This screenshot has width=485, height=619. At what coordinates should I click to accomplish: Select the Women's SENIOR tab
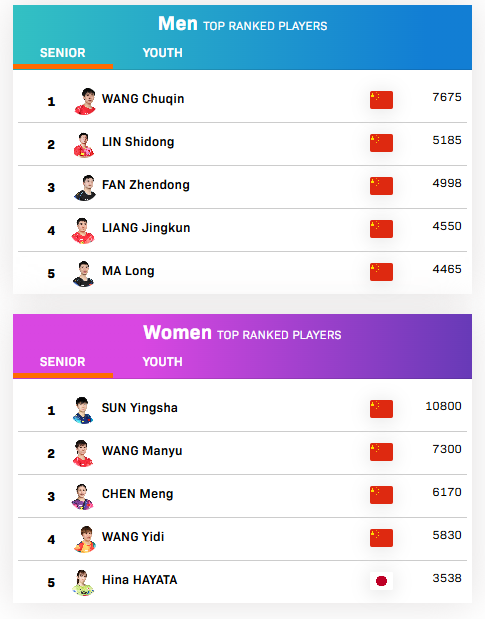(x=62, y=362)
